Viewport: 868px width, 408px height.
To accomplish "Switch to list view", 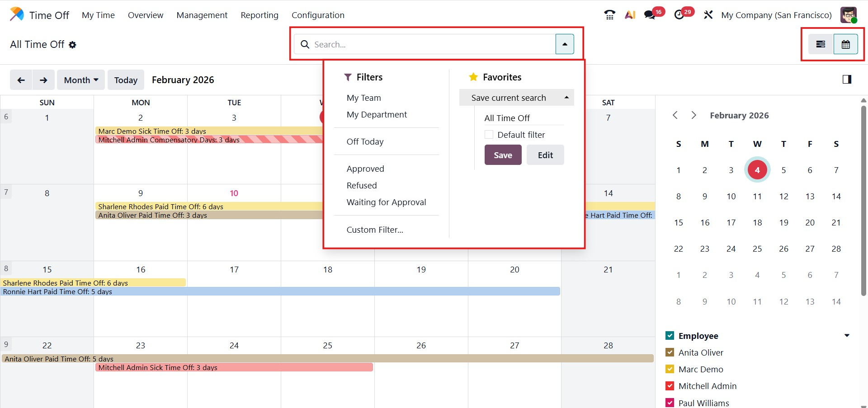I will (x=821, y=44).
